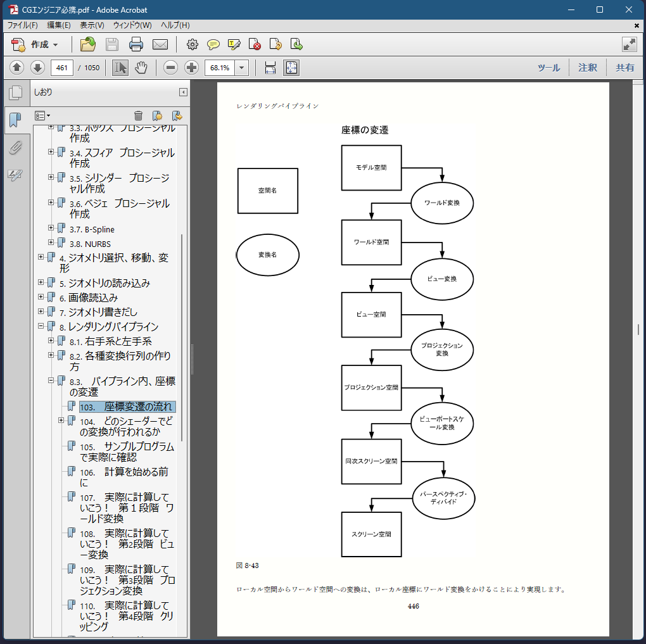Select the Hand pan tool
Screen dimensions: 646x644
tap(141, 68)
